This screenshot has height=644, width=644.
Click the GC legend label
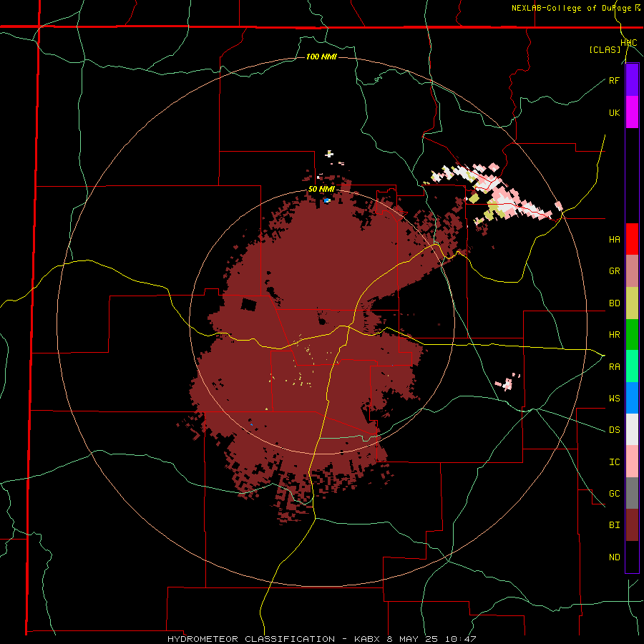pos(614,494)
